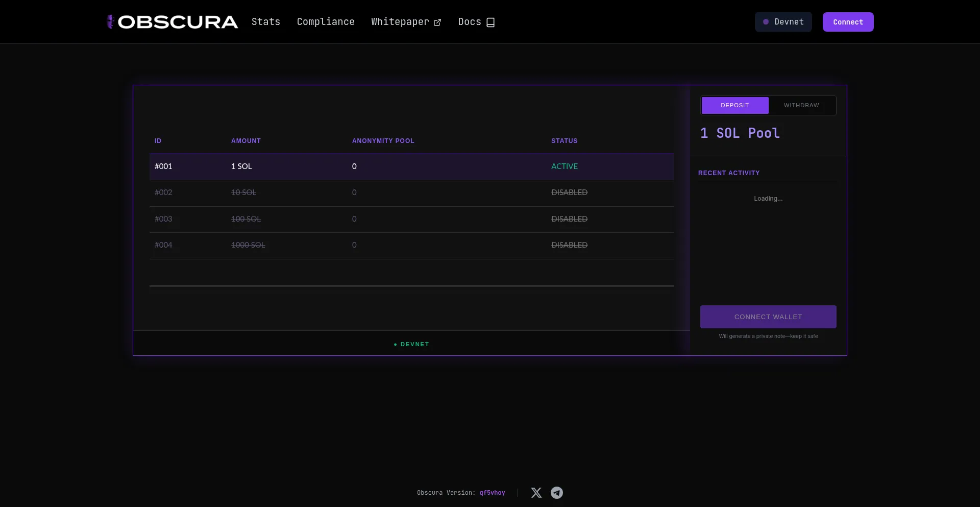
Task: Click the DISABLED status of pool #002
Action: (x=569, y=192)
